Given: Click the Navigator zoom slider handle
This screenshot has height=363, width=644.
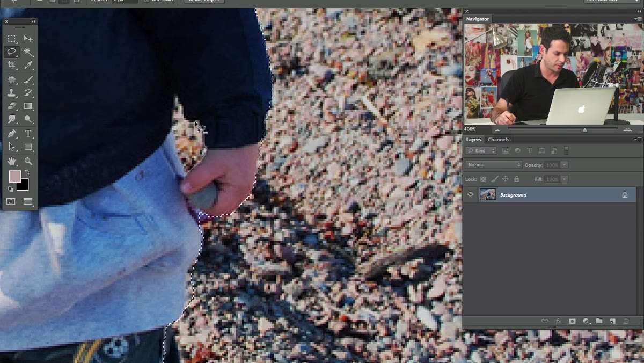Looking at the screenshot, I should tap(584, 129).
